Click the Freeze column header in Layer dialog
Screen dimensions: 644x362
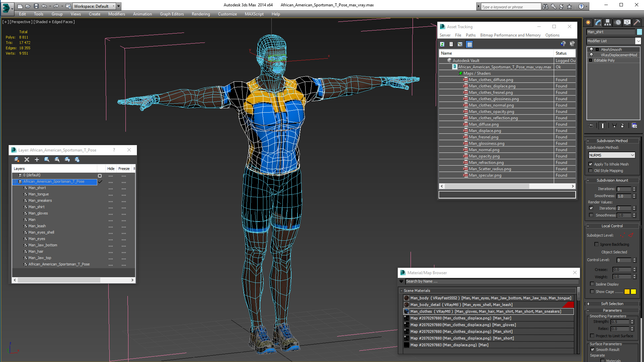[124, 169]
